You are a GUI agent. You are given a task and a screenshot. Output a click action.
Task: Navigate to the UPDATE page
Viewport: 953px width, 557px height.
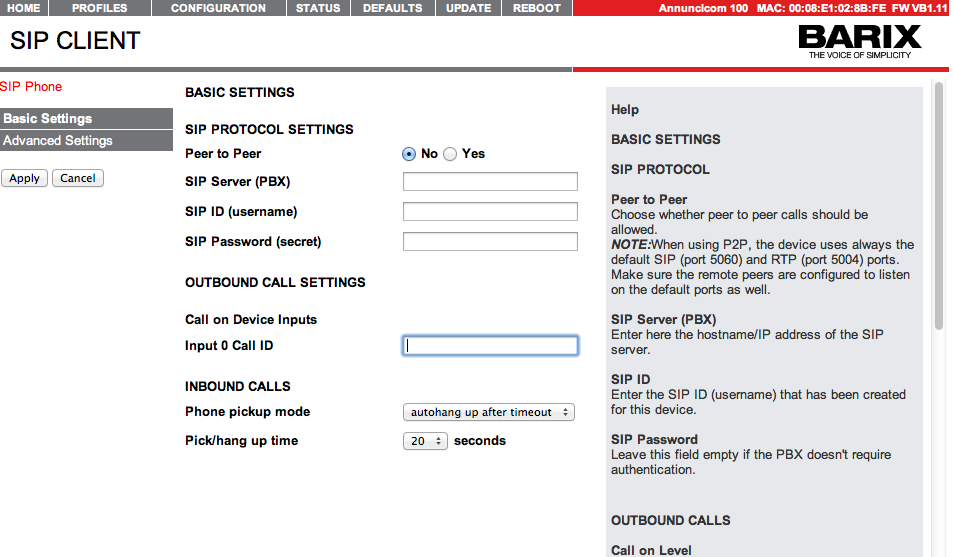tap(468, 8)
